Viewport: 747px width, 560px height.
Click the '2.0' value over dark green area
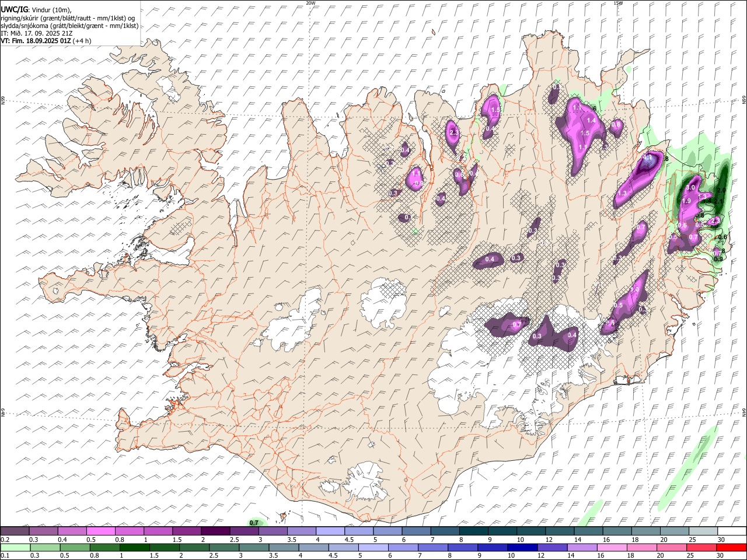pos(721,191)
